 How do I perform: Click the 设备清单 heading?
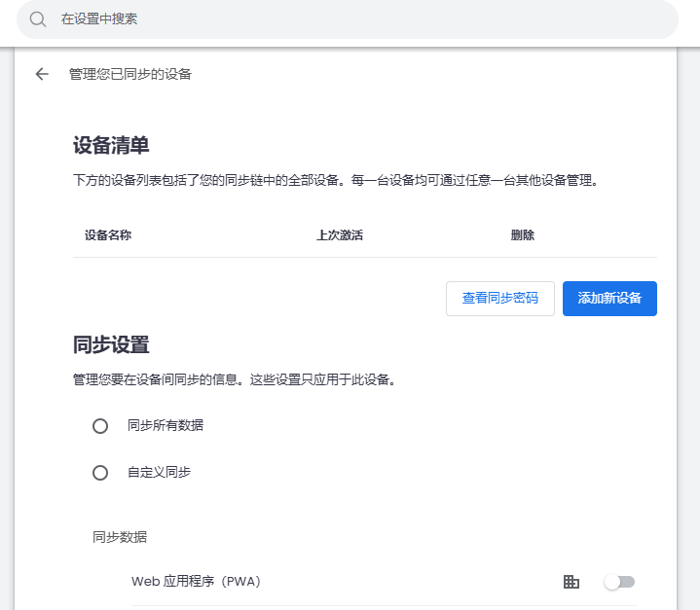[111, 146]
